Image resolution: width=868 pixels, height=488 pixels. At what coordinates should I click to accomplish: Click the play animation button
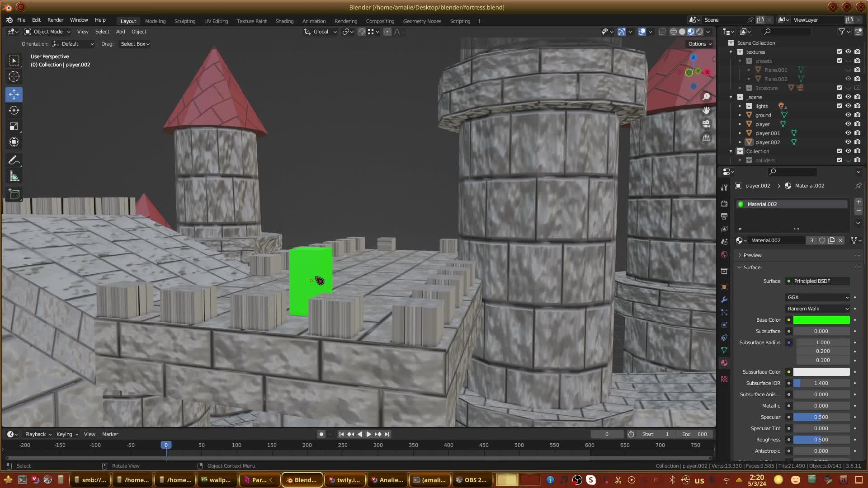[368, 434]
